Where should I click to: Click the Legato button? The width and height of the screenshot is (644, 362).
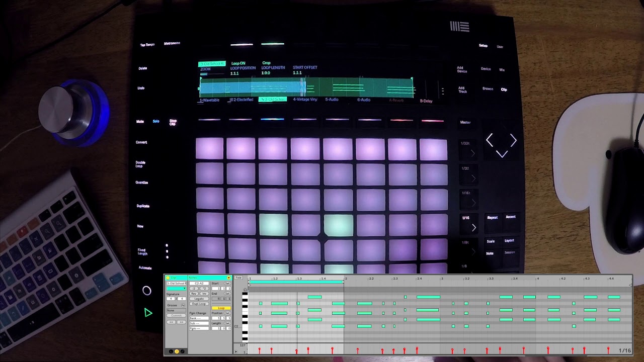pyautogui.click(x=199, y=299)
